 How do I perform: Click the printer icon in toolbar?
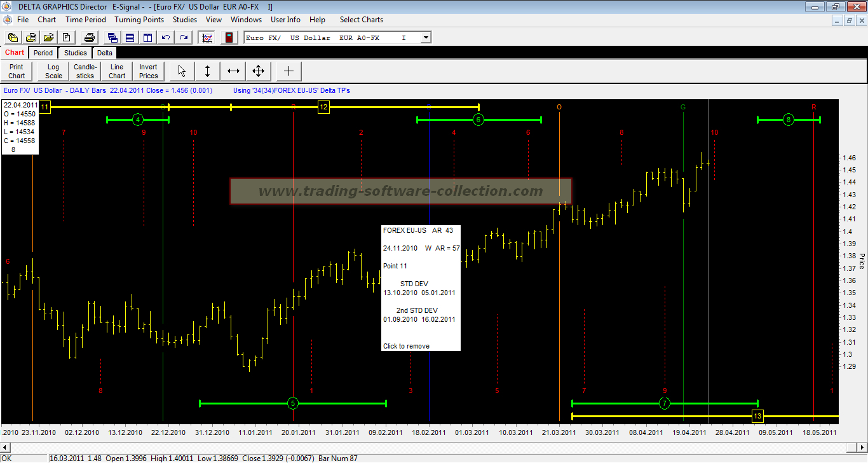pos(90,38)
